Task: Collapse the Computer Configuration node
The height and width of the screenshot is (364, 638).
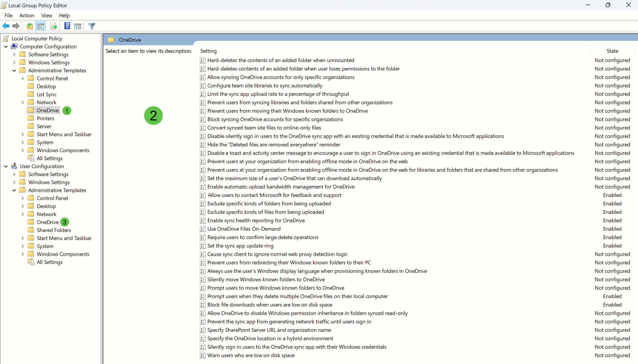Action: coord(6,47)
